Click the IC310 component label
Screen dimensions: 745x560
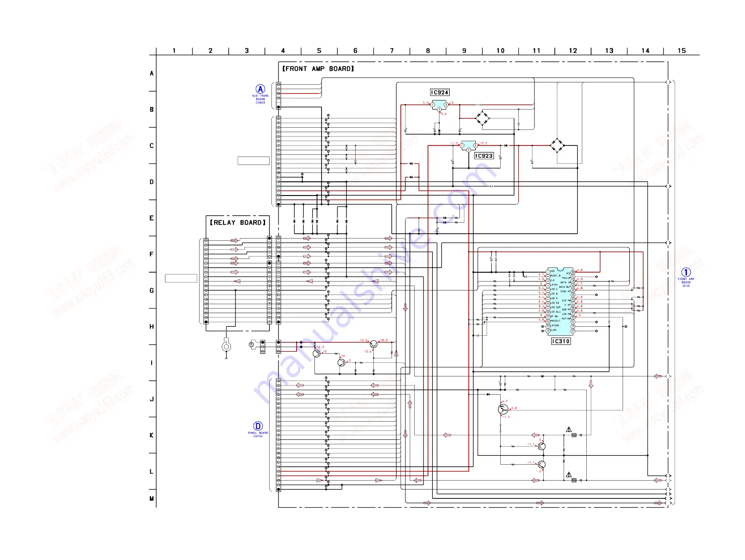tap(561, 341)
